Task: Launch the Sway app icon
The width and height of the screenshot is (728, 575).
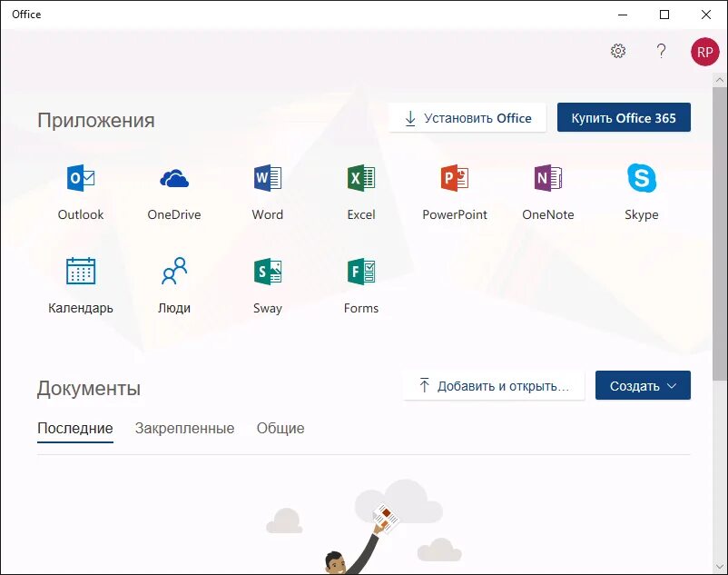Action: pos(268,272)
